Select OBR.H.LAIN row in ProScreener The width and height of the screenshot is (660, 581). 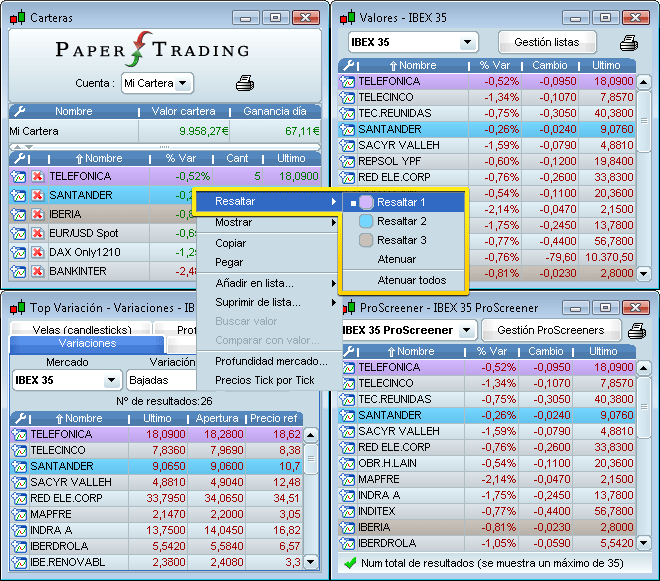(487, 464)
